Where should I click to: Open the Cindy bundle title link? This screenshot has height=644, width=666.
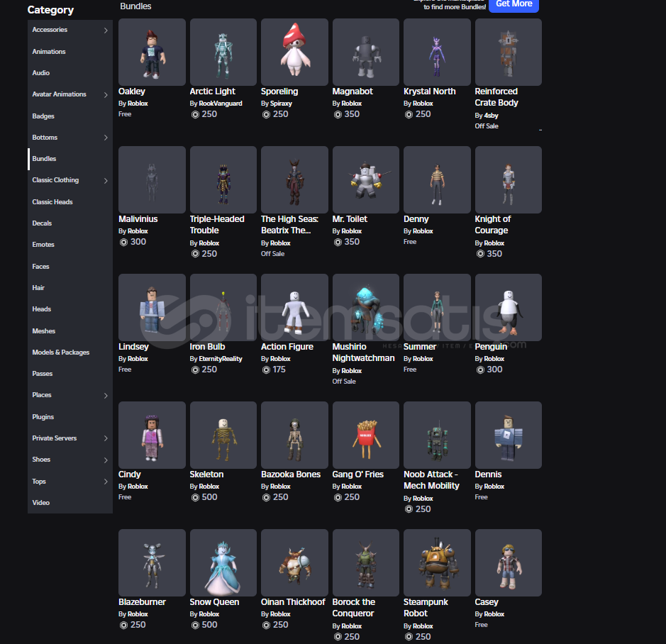point(130,474)
